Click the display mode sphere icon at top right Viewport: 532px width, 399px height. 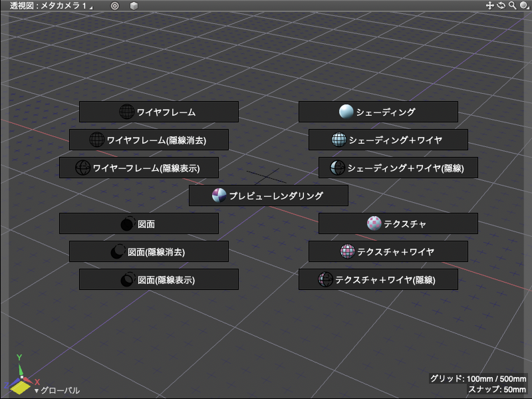(x=523, y=5)
